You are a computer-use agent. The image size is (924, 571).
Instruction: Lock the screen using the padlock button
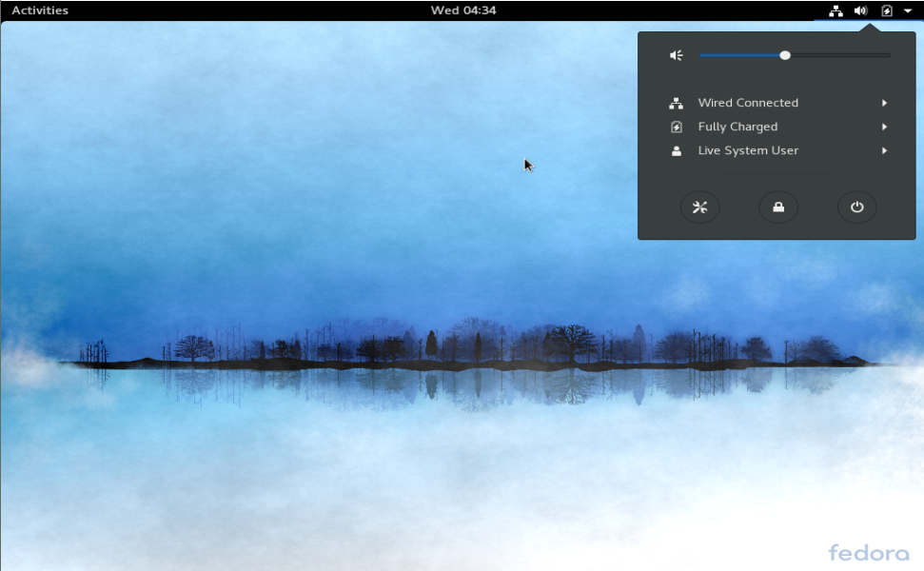[778, 207]
